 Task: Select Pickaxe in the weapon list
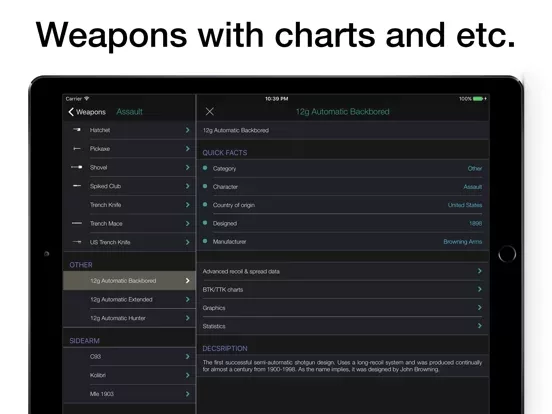(x=129, y=149)
